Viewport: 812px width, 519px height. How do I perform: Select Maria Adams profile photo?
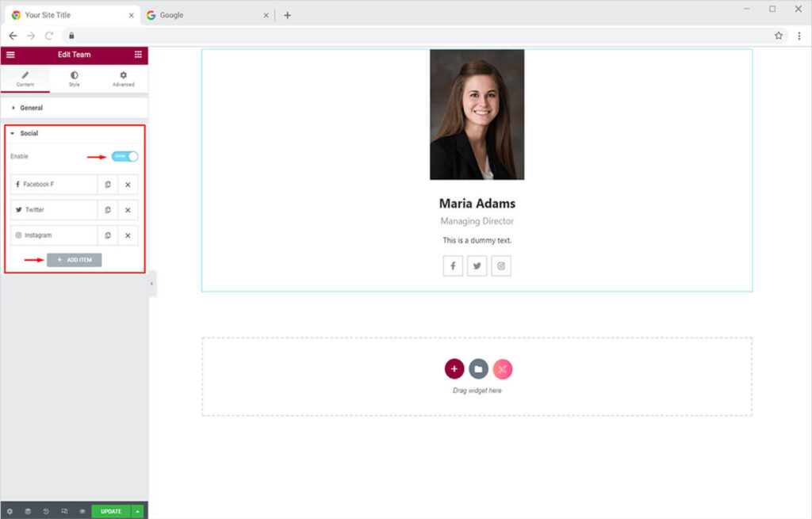click(x=477, y=114)
